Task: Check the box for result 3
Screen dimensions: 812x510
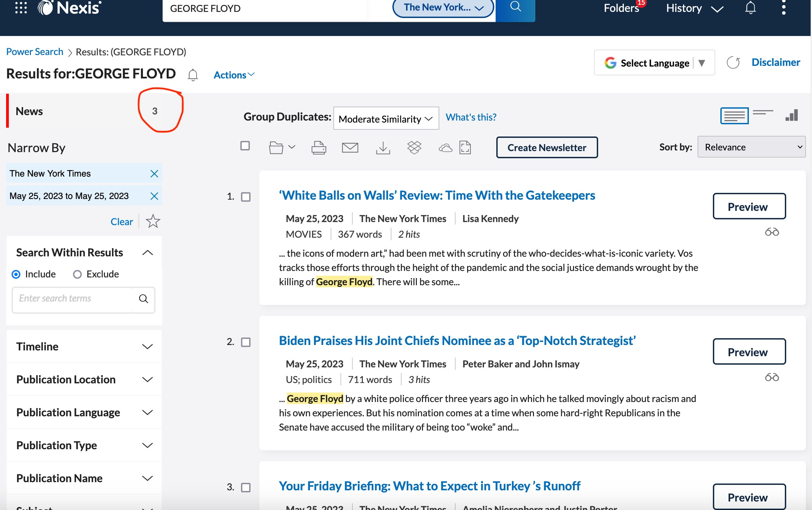Action: point(245,488)
